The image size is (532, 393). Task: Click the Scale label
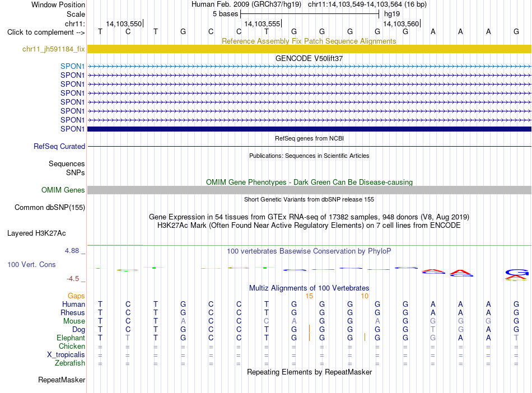[76, 14]
